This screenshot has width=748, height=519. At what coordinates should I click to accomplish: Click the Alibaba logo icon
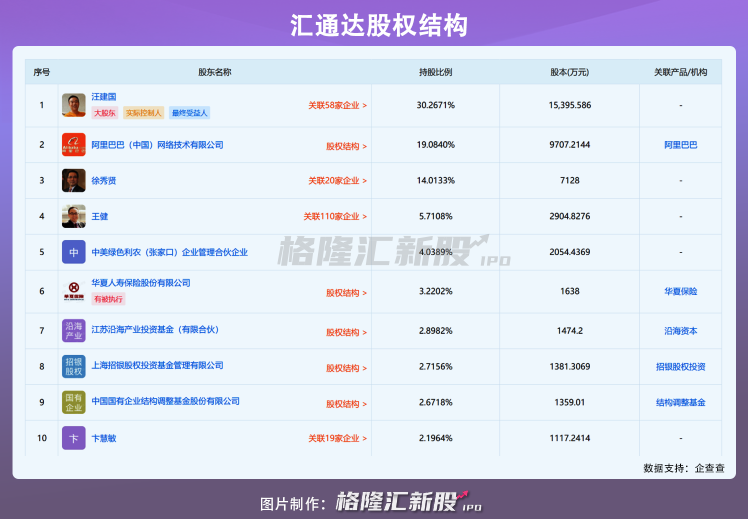tap(73, 145)
